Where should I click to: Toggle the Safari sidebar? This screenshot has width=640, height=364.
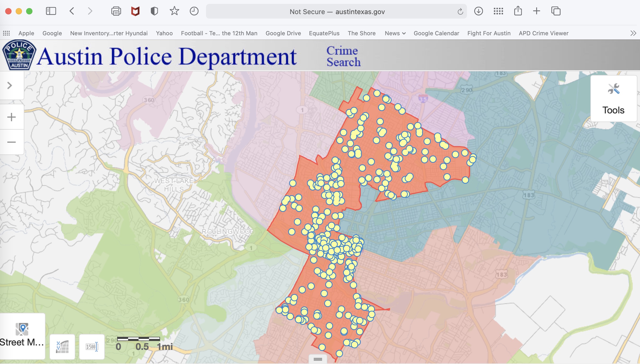point(51,11)
